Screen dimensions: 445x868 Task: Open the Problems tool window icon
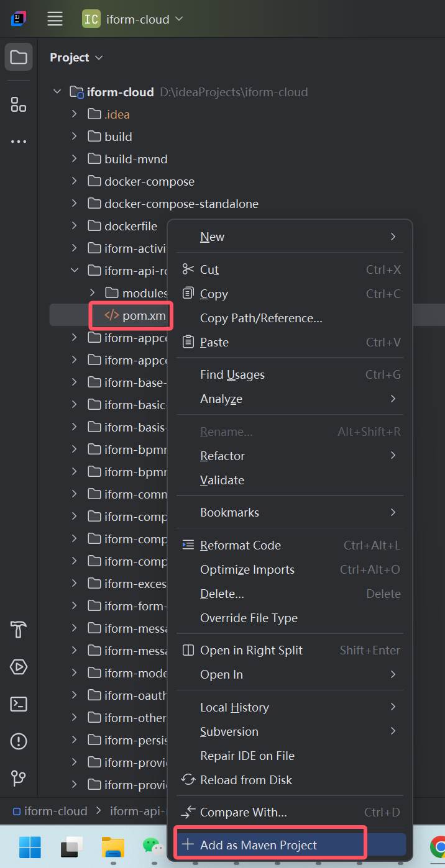click(x=19, y=741)
